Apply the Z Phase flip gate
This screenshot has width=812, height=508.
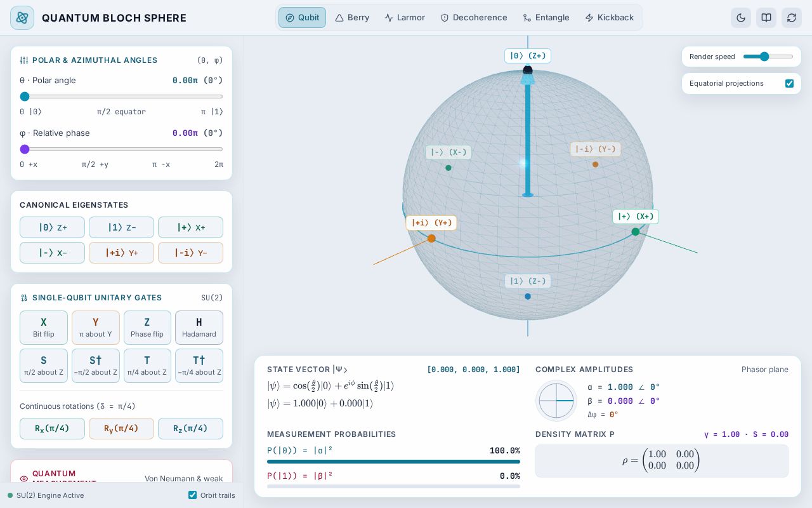[x=147, y=328]
